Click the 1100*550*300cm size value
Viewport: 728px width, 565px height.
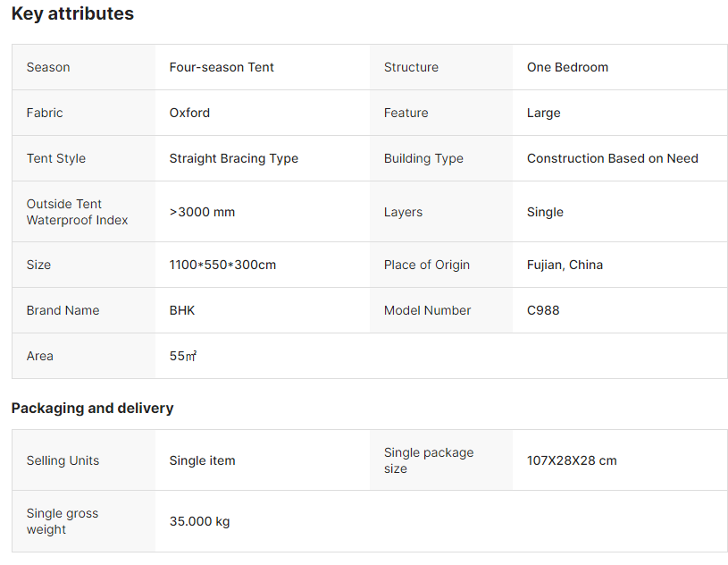(222, 265)
